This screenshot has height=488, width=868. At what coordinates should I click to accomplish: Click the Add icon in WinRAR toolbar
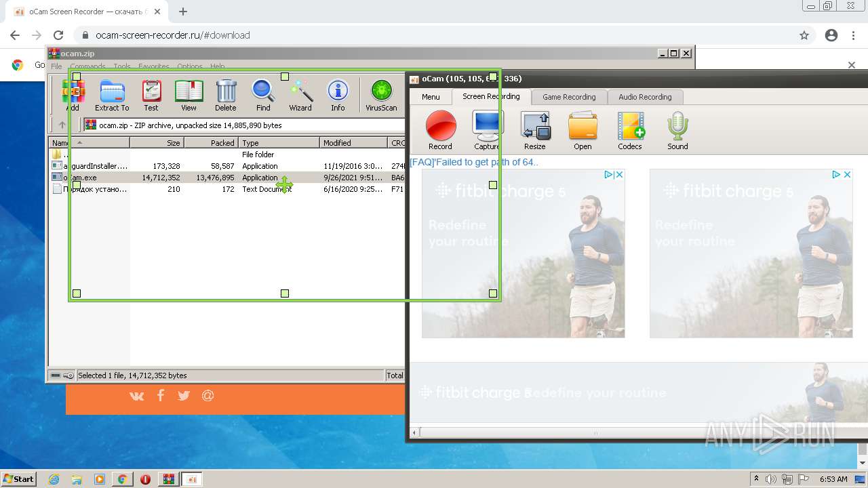click(x=73, y=95)
